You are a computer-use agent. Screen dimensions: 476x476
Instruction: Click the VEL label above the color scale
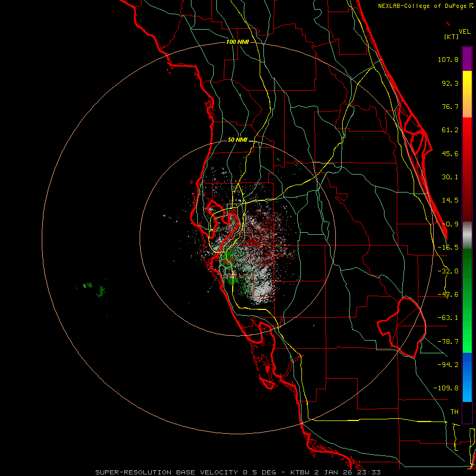point(464,32)
